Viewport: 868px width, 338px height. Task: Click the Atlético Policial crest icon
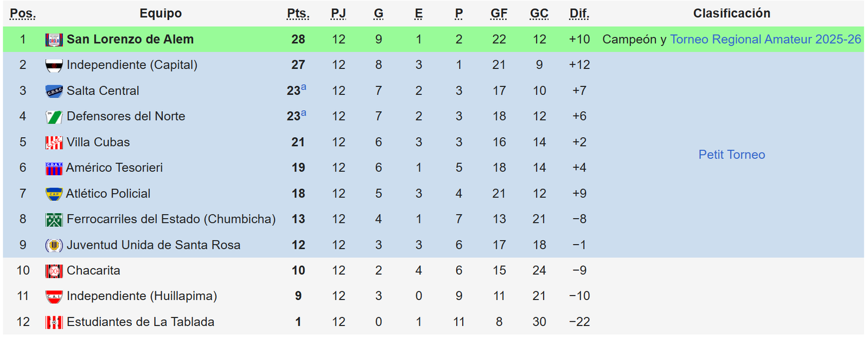(x=54, y=194)
